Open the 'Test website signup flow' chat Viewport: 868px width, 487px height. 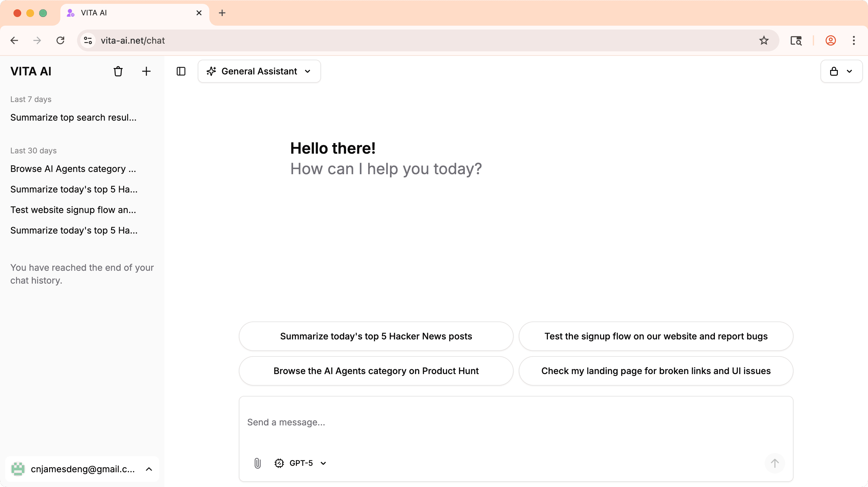(73, 209)
